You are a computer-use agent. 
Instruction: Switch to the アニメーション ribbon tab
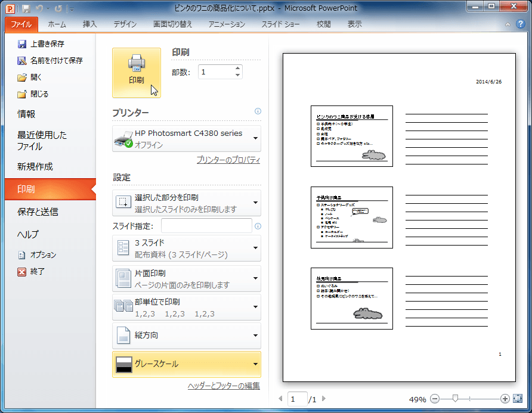tap(227, 24)
